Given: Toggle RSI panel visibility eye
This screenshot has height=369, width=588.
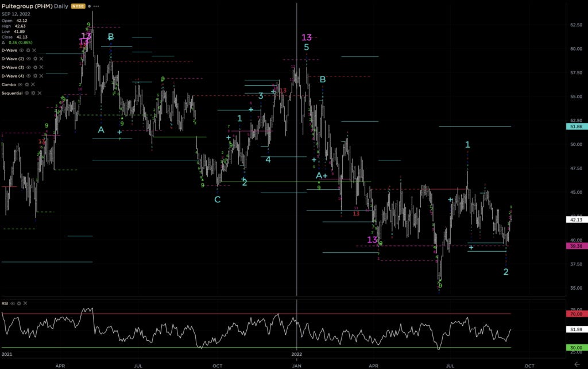Looking at the screenshot, I should click(13, 303).
